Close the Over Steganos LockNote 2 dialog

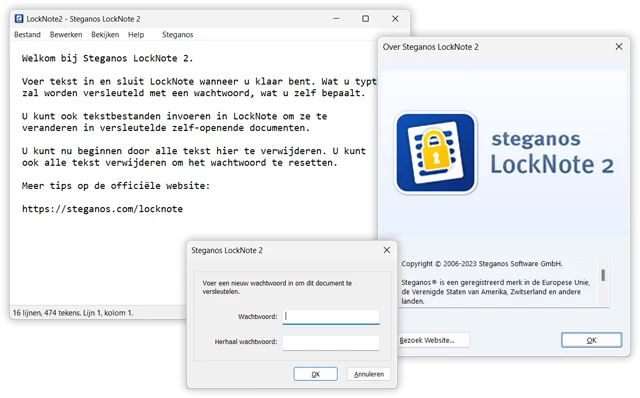pos(619,47)
